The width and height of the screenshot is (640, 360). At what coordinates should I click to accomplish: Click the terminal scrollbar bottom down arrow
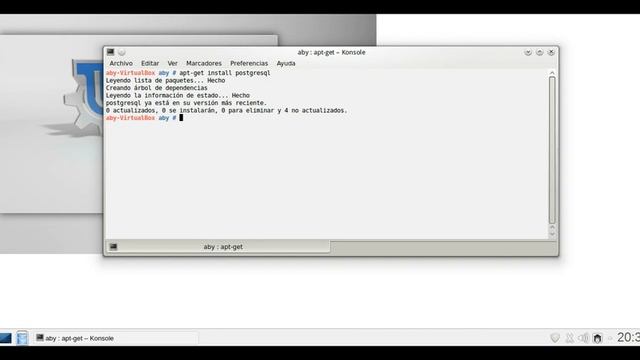552,234
